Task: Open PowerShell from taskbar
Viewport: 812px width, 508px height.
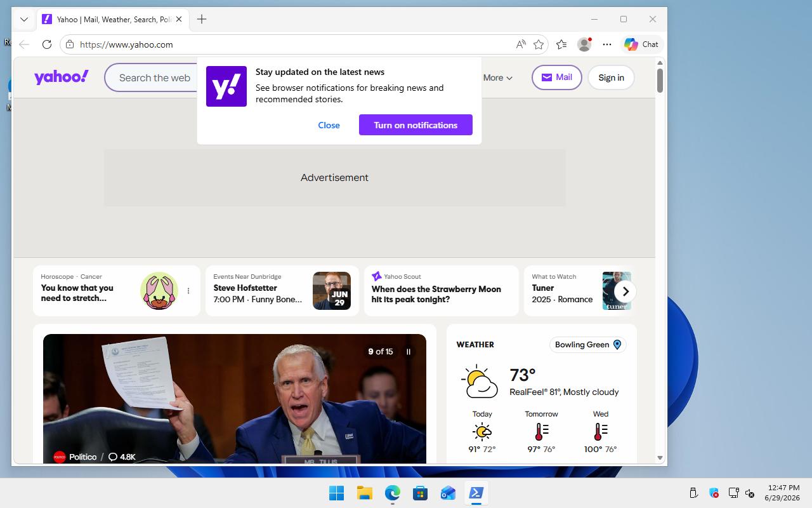Action: (x=476, y=493)
